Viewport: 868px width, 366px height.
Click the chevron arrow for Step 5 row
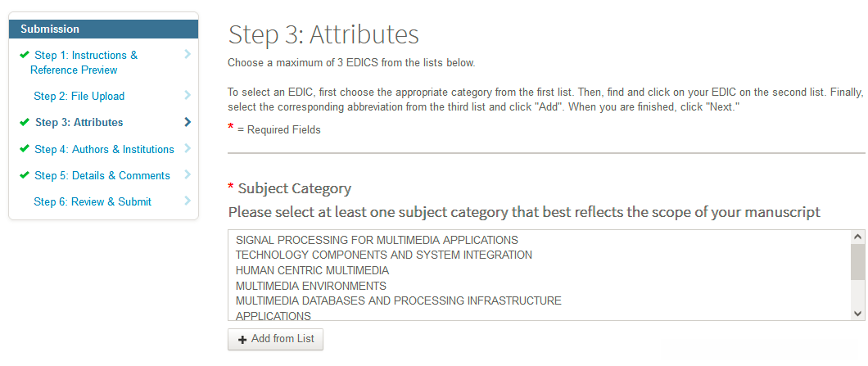tap(188, 174)
